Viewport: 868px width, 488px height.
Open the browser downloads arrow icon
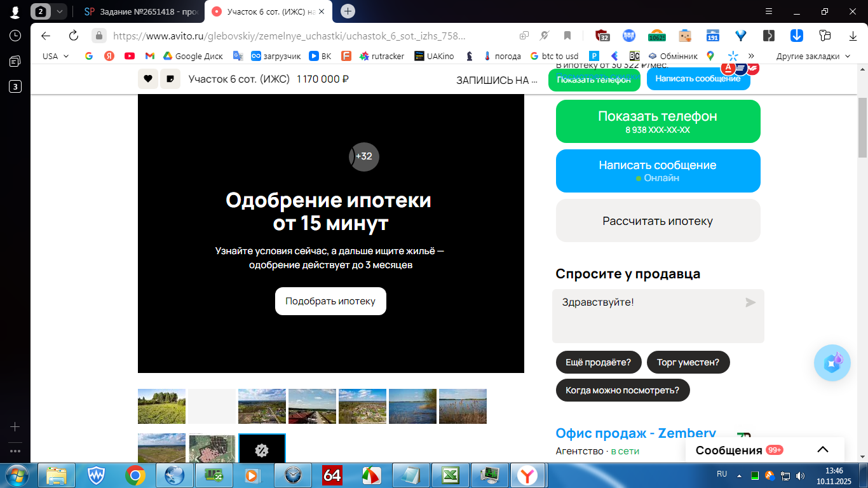853,36
